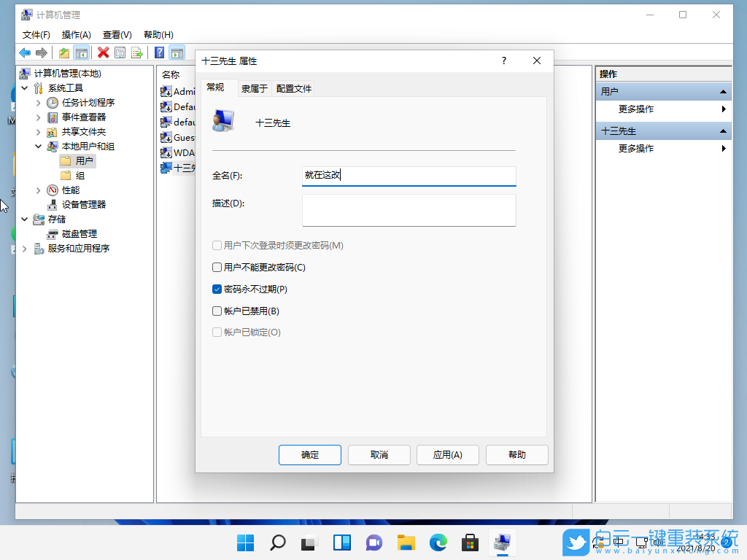This screenshot has width=747, height=560.
Task: Select the delete (red X) toolbar icon
Action: tap(103, 52)
